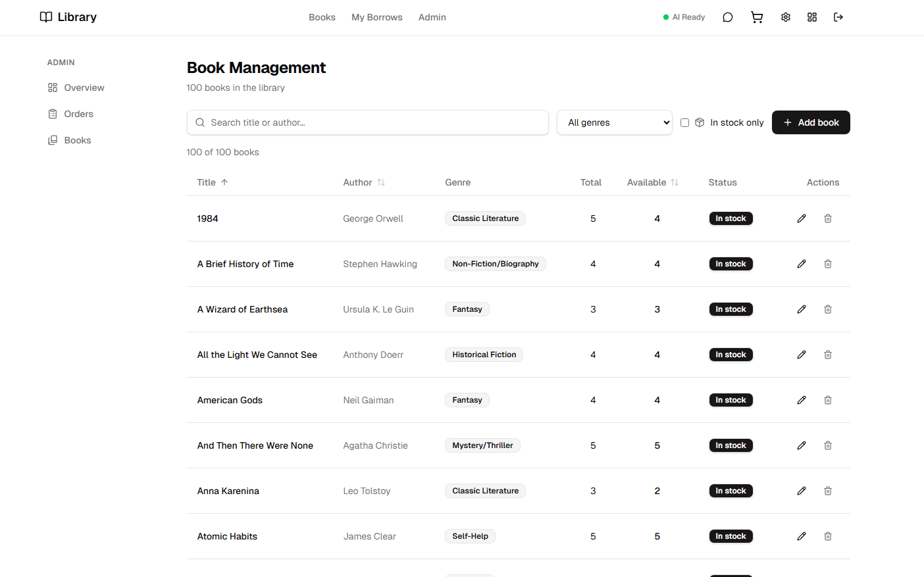Open Orders from the admin sidebar
The width and height of the screenshot is (924, 577).
78,113
